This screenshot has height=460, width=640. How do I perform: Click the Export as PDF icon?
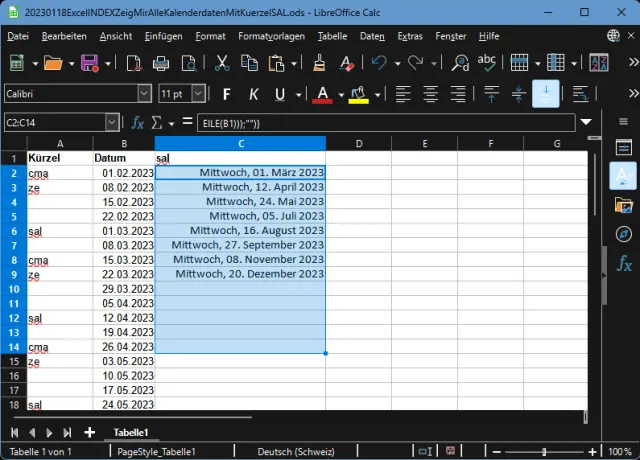(135, 63)
